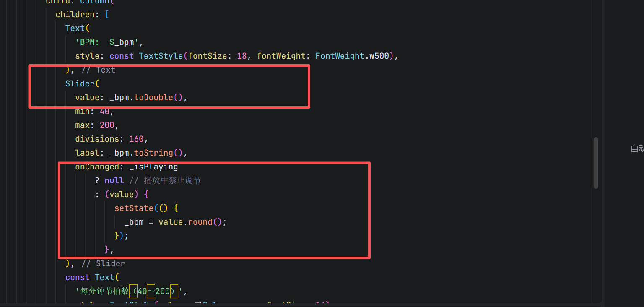This screenshot has height=307, width=644.
Task: Click the 'const Text(' line
Action: [92, 277]
